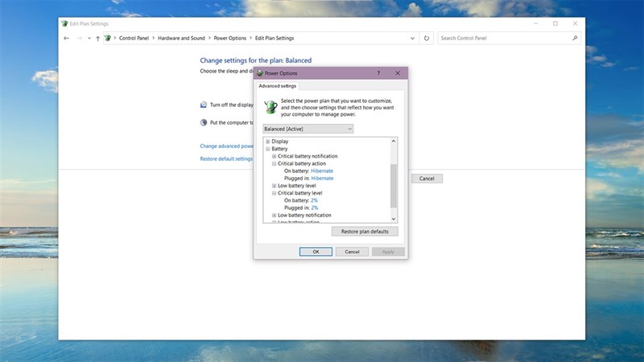This screenshot has width=644, height=362.
Task: Click the power plan battery icon in dialog
Action: (270, 106)
